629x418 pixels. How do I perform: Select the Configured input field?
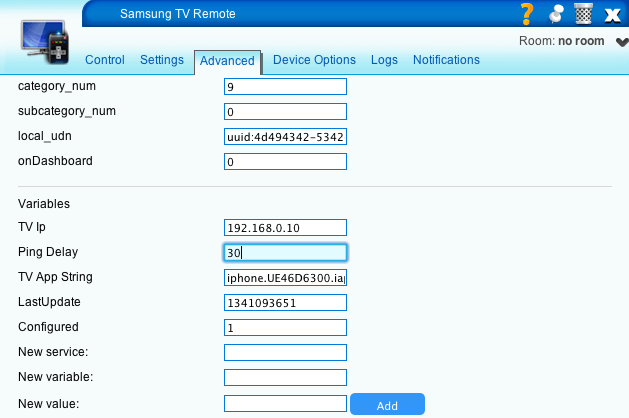tap(285, 328)
